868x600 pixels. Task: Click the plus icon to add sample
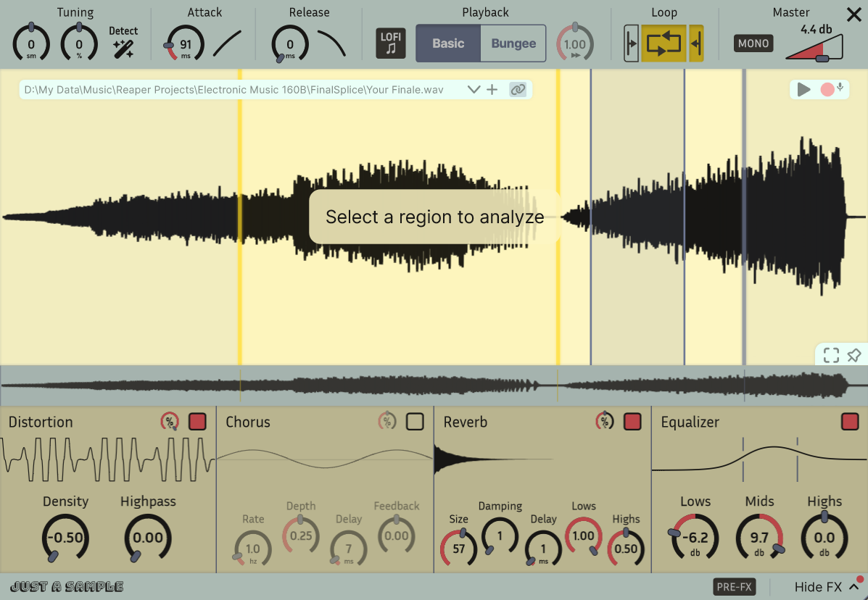(x=492, y=90)
